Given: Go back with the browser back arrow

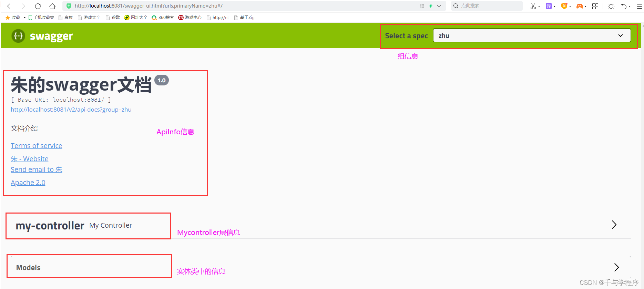Looking at the screenshot, I should point(9,6).
